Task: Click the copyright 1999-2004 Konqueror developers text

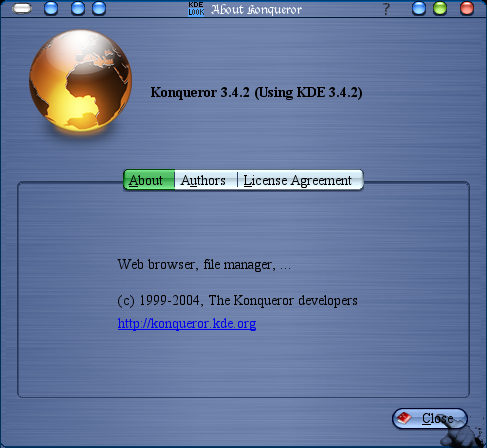Action: pyautogui.click(x=237, y=301)
